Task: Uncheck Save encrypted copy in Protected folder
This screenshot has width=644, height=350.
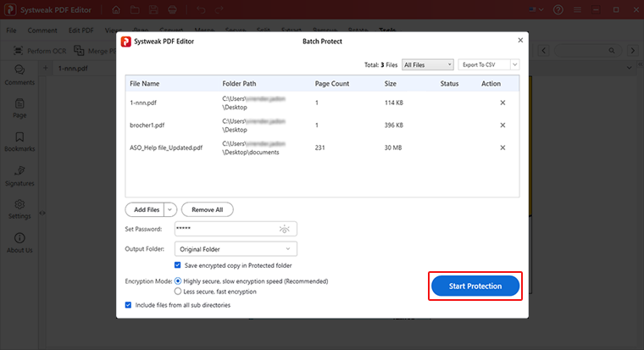Action: click(x=177, y=265)
